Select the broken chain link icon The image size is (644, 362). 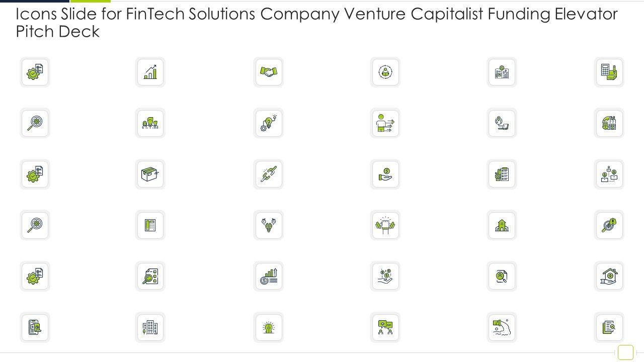coord(269,174)
